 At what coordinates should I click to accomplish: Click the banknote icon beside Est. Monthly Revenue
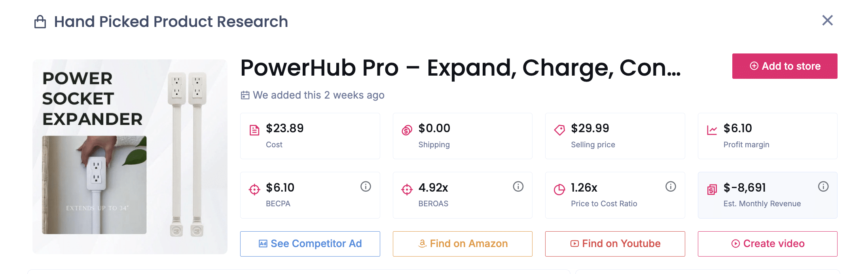point(712,188)
